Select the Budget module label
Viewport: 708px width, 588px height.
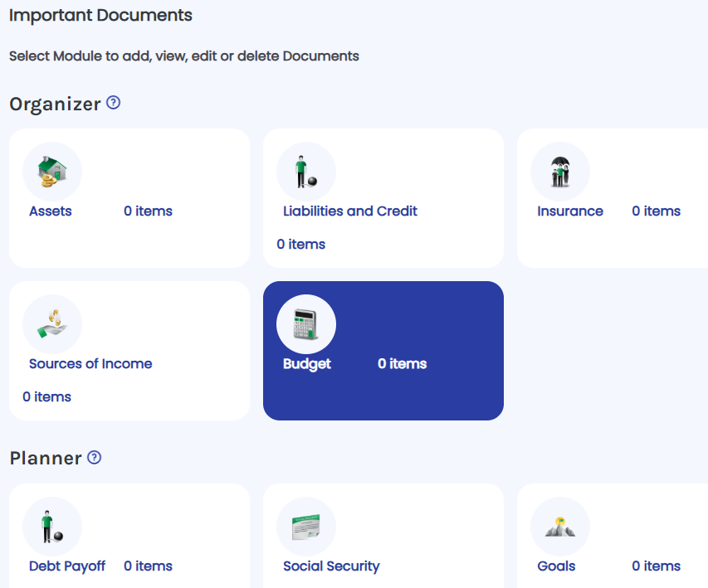pyautogui.click(x=306, y=364)
